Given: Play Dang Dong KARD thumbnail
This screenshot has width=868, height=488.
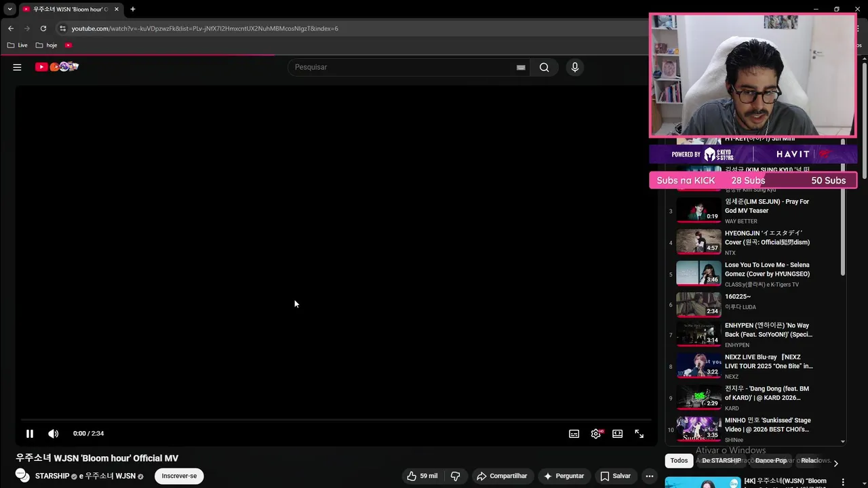Looking at the screenshot, I should click(x=698, y=399).
